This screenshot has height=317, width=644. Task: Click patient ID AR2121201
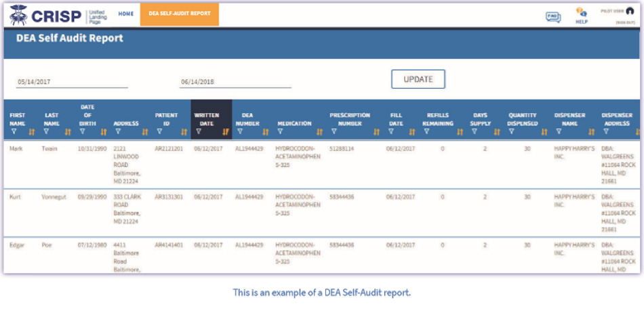pyautogui.click(x=169, y=148)
